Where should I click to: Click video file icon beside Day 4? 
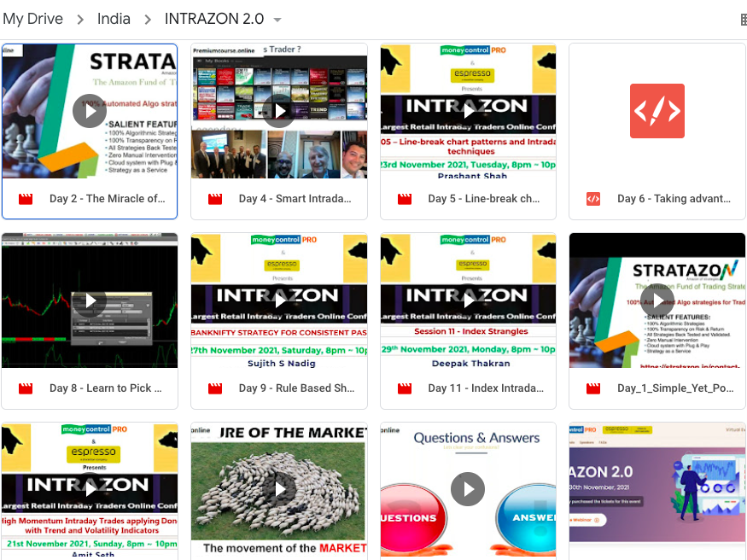pyautogui.click(x=215, y=199)
